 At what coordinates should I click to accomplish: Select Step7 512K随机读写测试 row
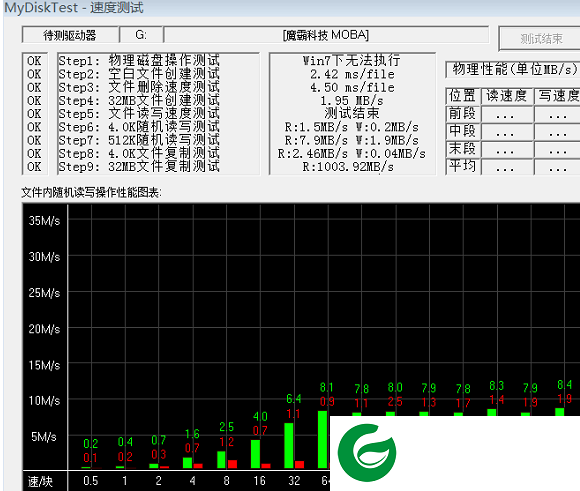click(x=139, y=140)
